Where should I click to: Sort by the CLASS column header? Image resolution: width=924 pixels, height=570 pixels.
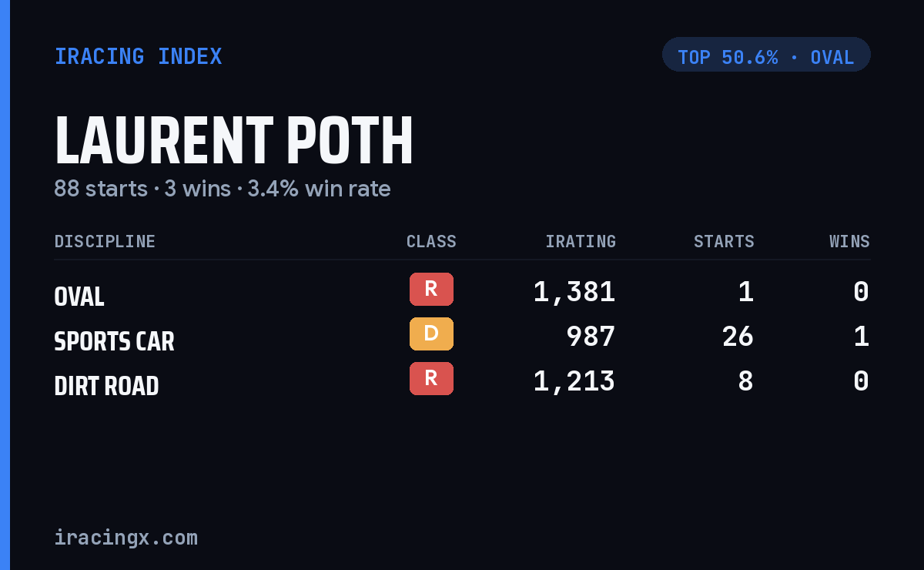[x=431, y=242]
